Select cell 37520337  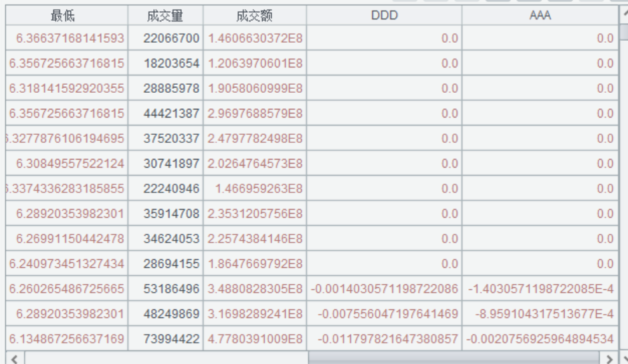(165, 138)
